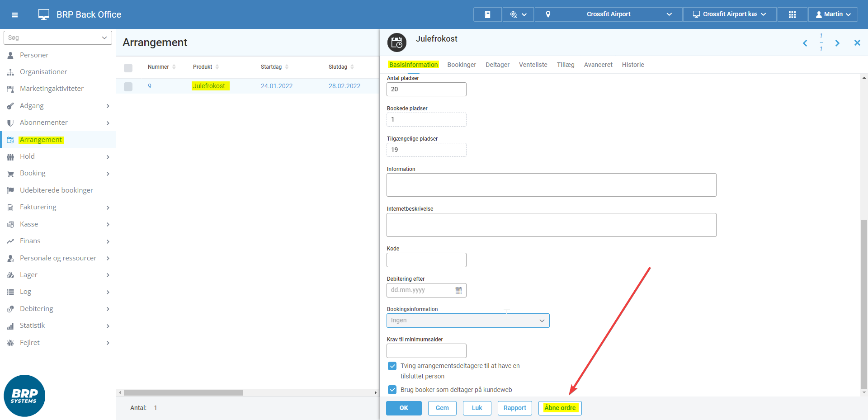
Task: Check the Julefrokost row checkbox
Action: pos(128,86)
